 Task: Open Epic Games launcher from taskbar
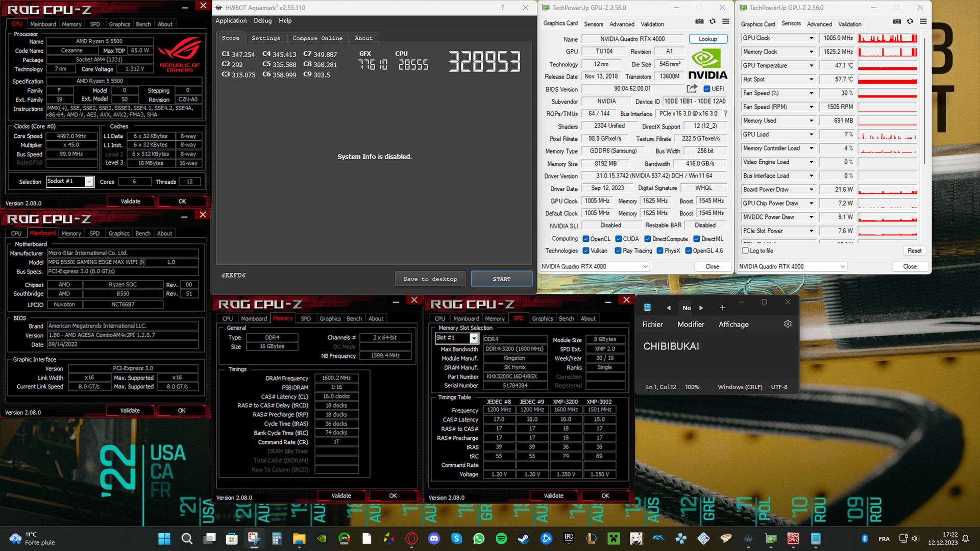[569, 539]
